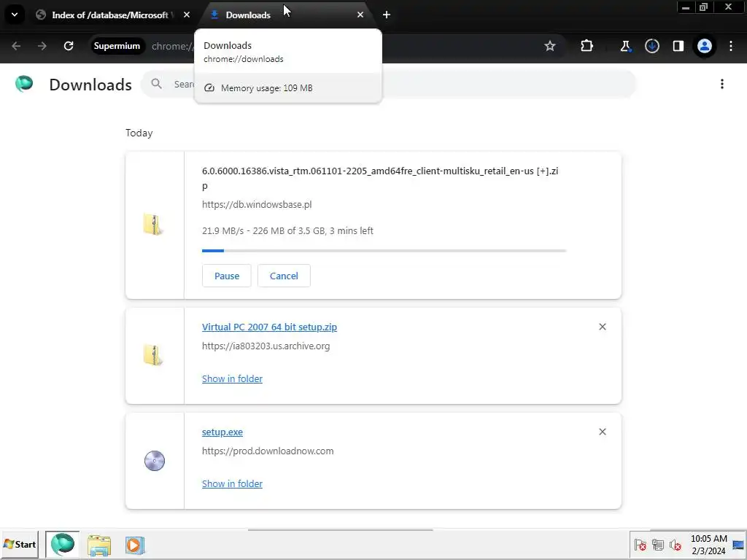Click the https://db.windowsbase.pl source text
The image size is (747, 560).
coord(257,204)
